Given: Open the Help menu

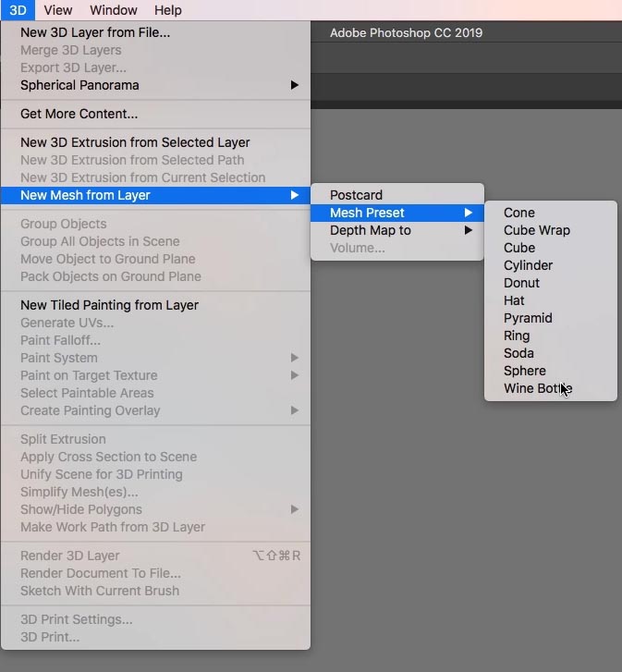Looking at the screenshot, I should point(168,10).
